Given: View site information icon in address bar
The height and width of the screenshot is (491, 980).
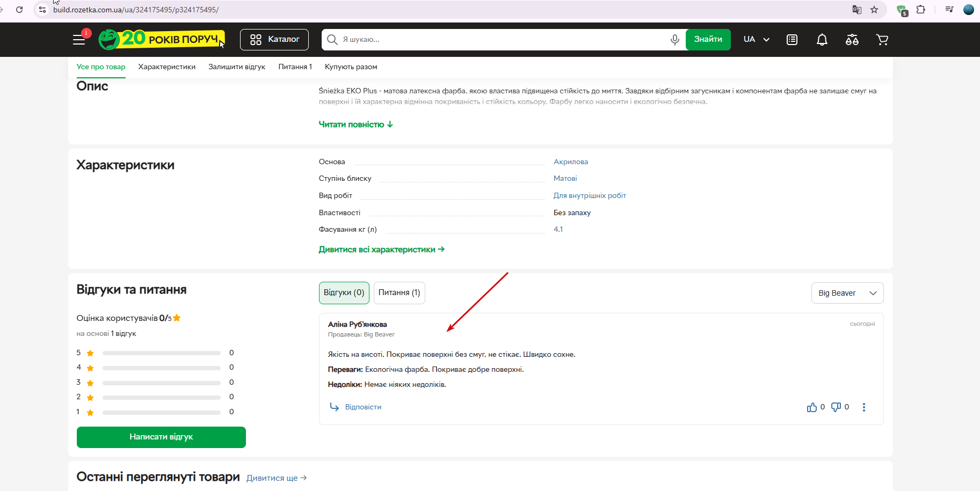Looking at the screenshot, I should tap(42, 10).
